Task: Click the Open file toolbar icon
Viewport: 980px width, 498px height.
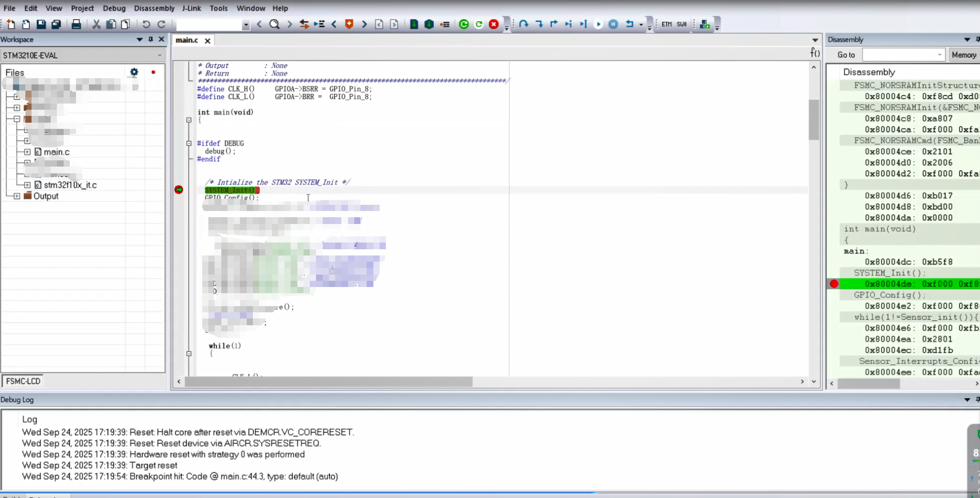Action: point(26,24)
